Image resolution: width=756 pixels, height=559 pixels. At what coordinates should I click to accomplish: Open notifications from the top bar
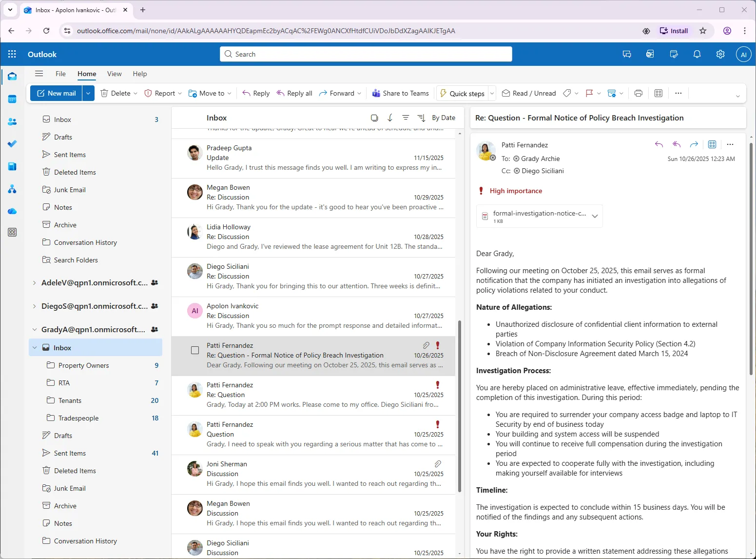tap(697, 54)
